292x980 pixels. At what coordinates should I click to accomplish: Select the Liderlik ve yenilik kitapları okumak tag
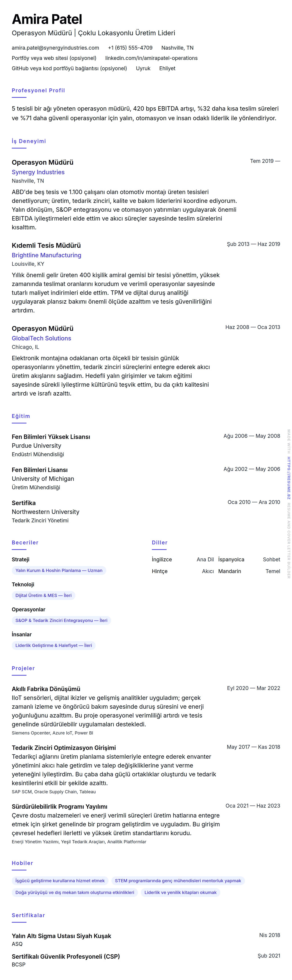tap(180, 893)
